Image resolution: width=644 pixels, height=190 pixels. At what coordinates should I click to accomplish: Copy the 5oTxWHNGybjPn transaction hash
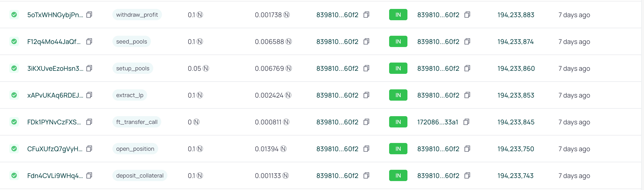(x=89, y=15)
